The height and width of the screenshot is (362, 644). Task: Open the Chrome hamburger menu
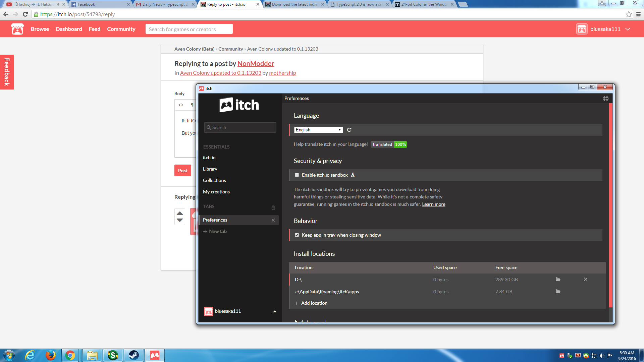click(x=638, y=14)
